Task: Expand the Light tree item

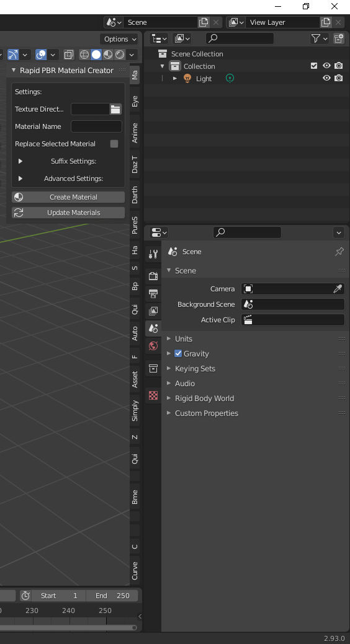Action: tap(175, 78)
